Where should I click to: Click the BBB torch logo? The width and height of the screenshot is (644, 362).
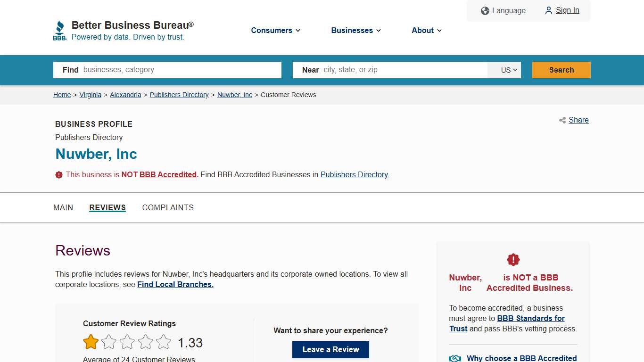pos(60,30)
